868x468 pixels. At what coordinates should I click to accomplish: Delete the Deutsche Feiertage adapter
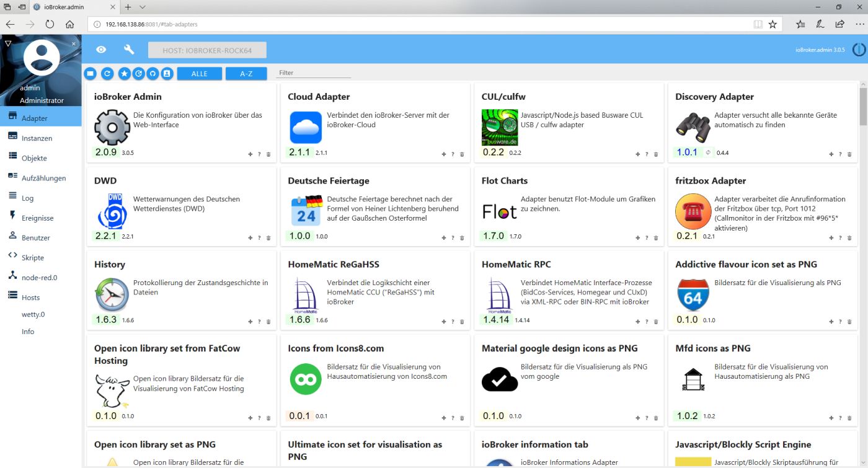[x=462, y=237]
